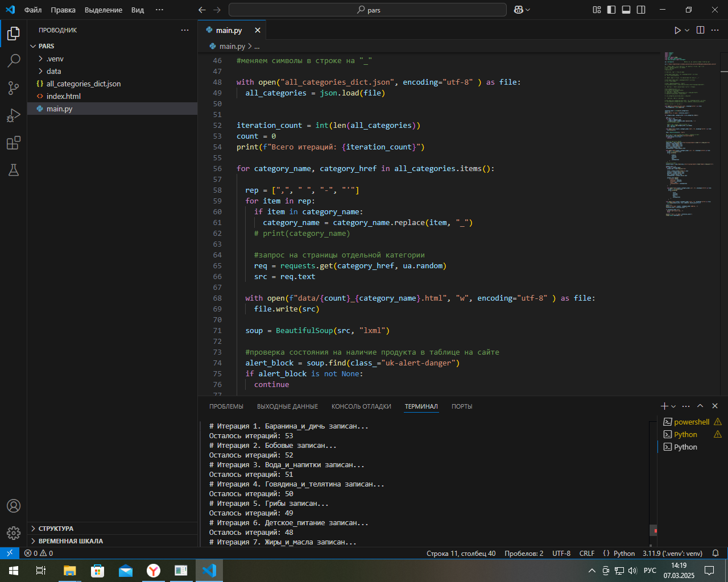The width and height of the screenshot is (728, 582).
Task: Click the Run Python File play button
Action: click(x=677, y=30)
